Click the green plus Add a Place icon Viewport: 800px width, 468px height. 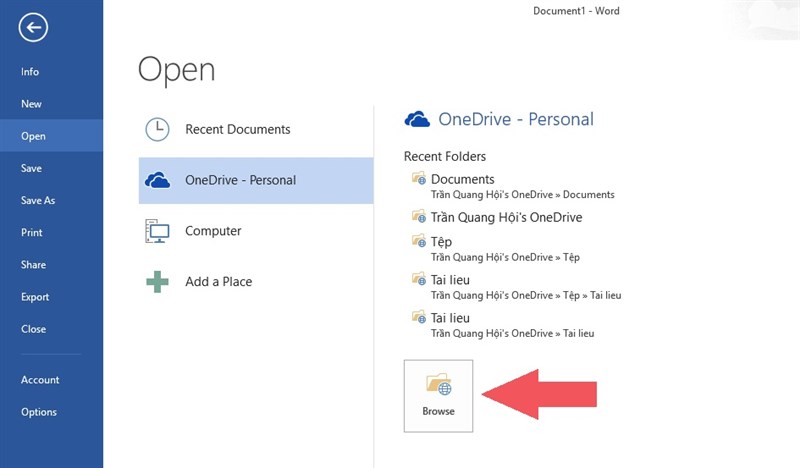[x=157, y=282]
